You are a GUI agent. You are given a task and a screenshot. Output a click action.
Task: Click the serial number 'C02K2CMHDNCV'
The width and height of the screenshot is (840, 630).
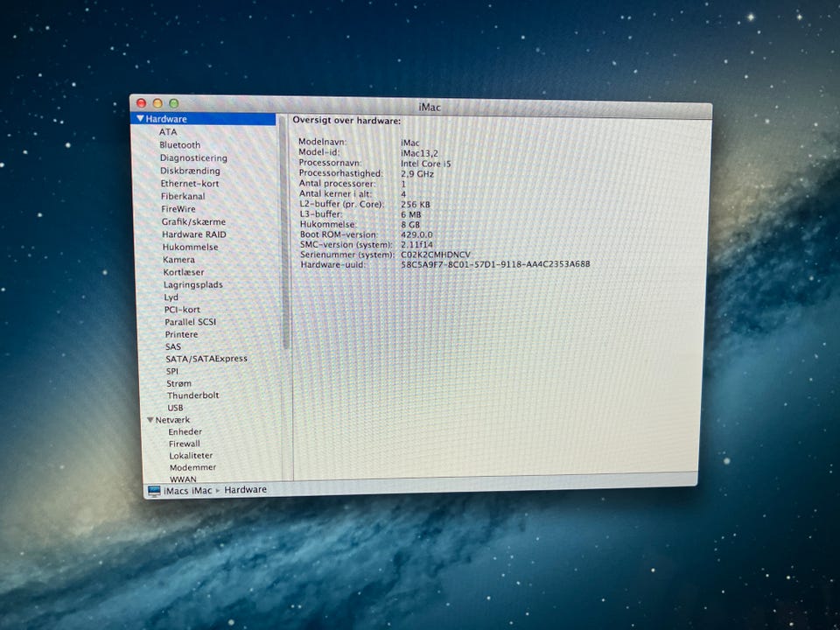pyautogui.click(x=436, y=255)
